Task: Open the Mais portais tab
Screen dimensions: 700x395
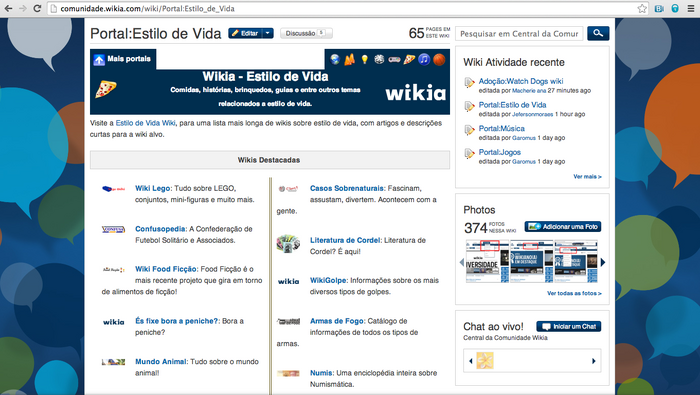Action: [x=123, y=59]
